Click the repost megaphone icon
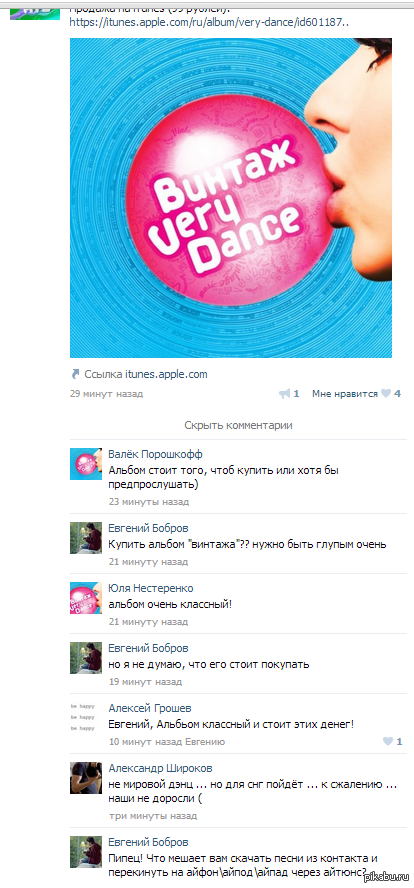The width and height of the screenshot is (414, 888). pos(284,394)
